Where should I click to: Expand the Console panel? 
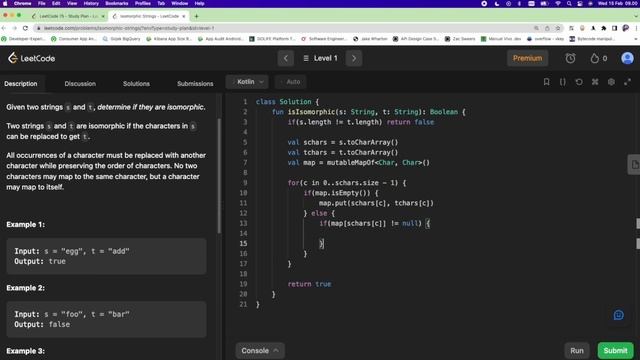260,351
